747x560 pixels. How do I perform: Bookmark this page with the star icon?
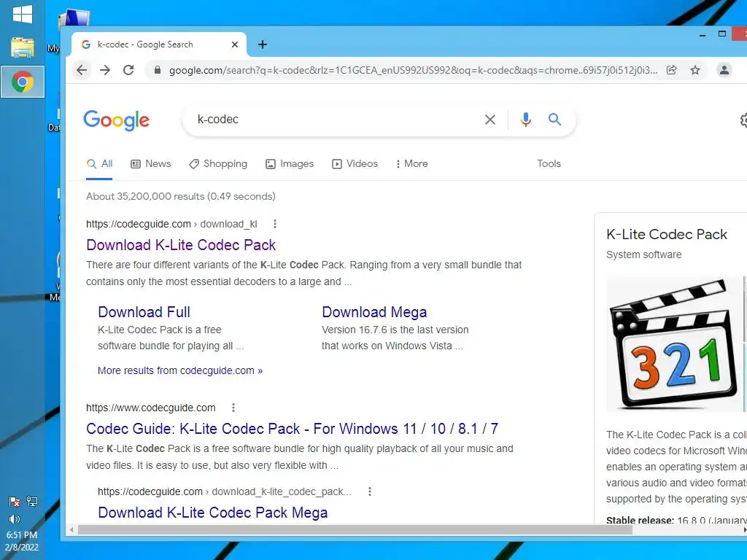tap(695, 71)
